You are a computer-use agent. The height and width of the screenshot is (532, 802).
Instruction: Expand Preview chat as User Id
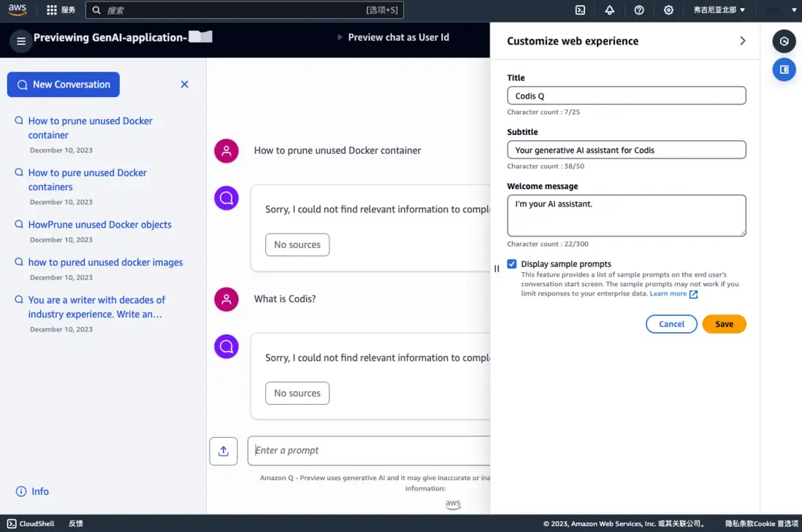point(392,37)
